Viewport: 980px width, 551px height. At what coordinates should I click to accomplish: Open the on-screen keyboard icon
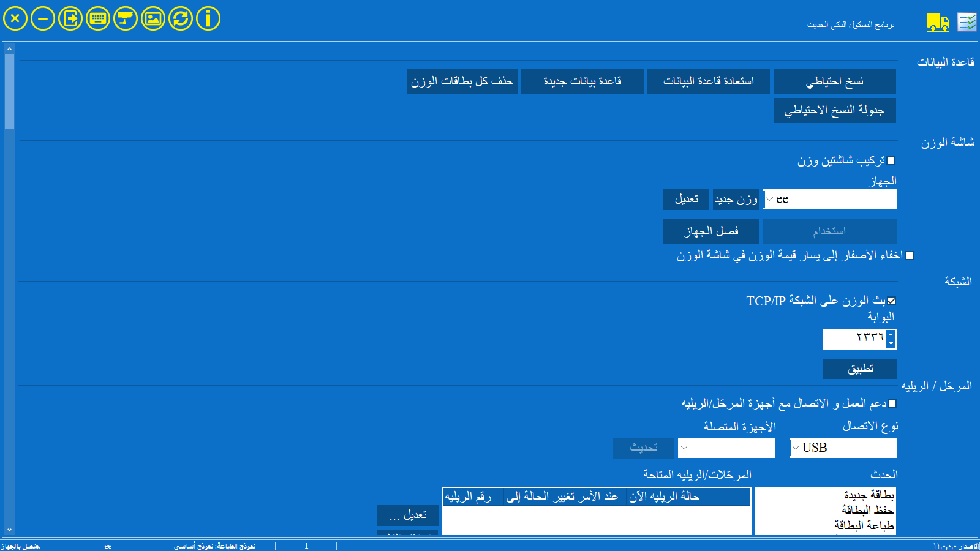tap(98, 18)
